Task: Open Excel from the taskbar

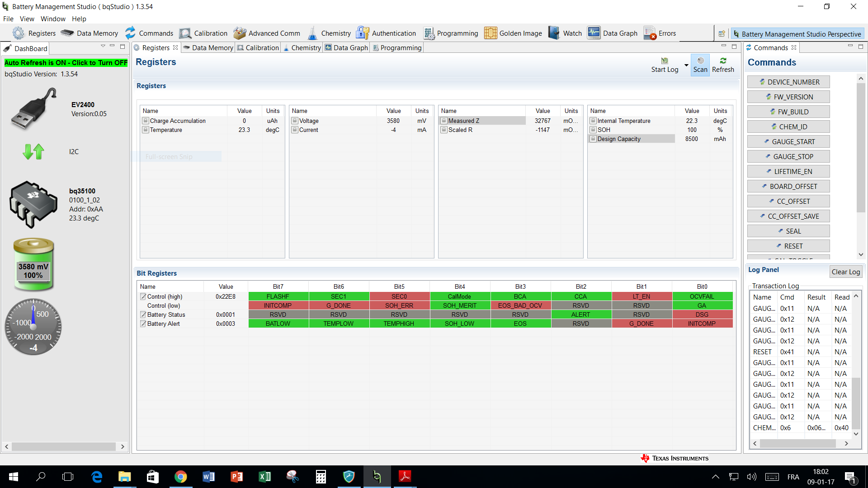Action: click(264, 477)
